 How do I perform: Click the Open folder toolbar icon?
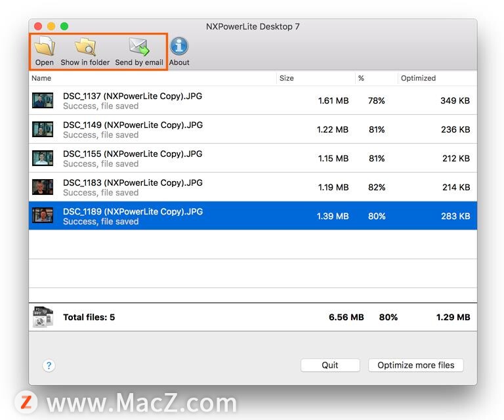[45, 47]
